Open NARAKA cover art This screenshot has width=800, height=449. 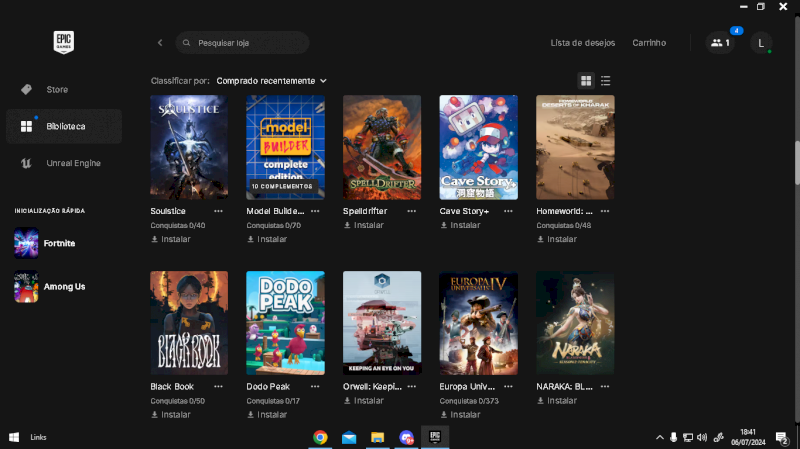click(x=575, y=323)
